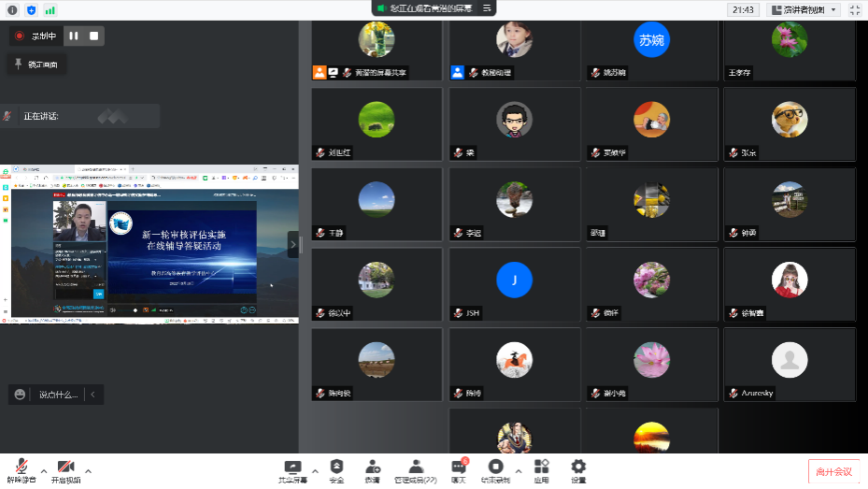Open the meeting info icon in title bar
This screenshot has width=868, height=489.
click(13, 9)
